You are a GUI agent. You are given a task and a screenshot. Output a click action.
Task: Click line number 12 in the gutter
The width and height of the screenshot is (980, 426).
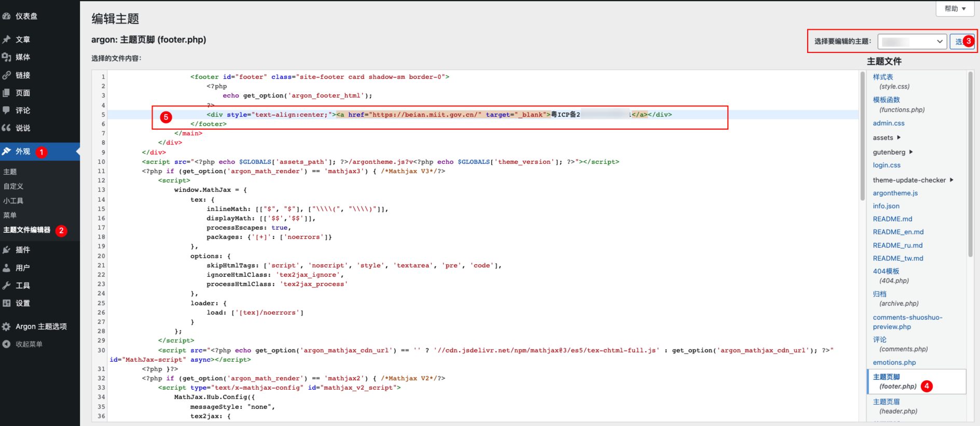[x=101, y=180]
